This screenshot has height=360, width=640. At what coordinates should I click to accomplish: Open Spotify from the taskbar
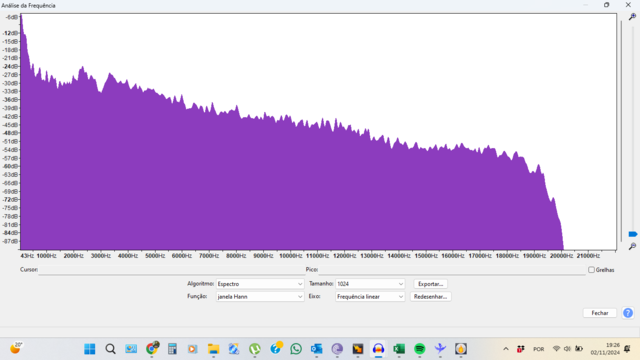(x=420, y=349)
